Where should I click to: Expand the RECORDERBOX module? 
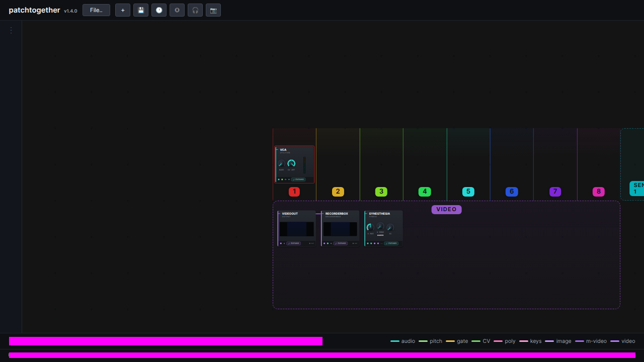click(x=340, y=243)
